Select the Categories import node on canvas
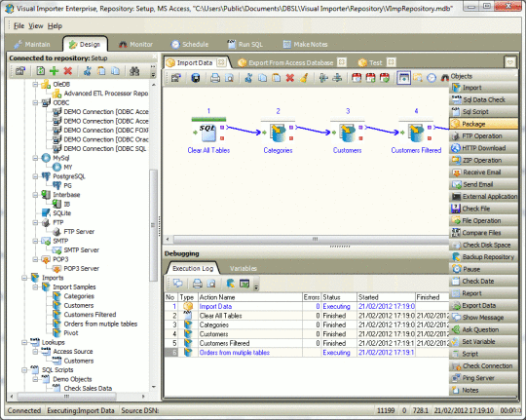Image resolution: width=526 pixels, height=420 pixels. (x=278, y=133)
